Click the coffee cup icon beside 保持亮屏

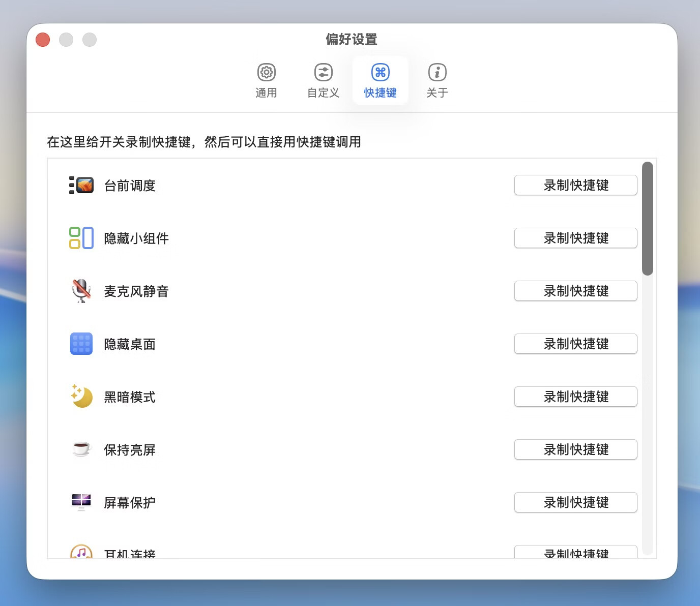81,449
